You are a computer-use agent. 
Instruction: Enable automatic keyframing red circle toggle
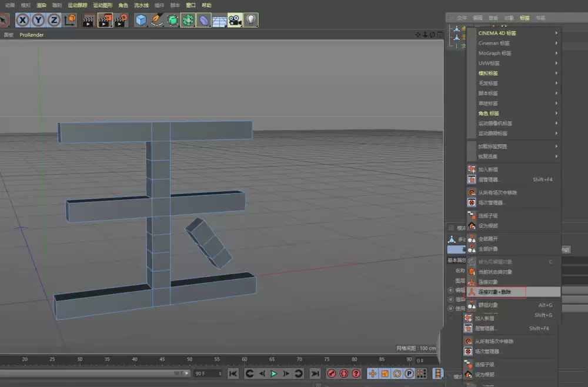click(331, 373)
